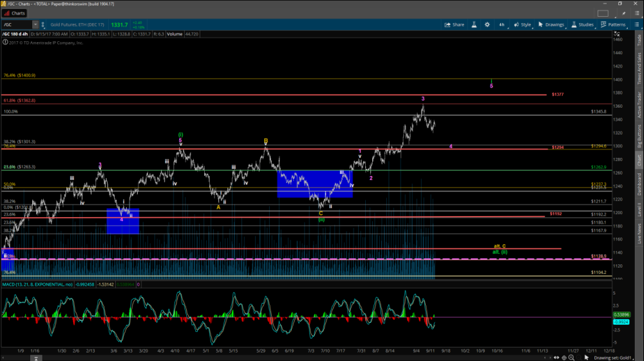Click the $1377 red price level label
644x361 pixels.
point(558,94)
